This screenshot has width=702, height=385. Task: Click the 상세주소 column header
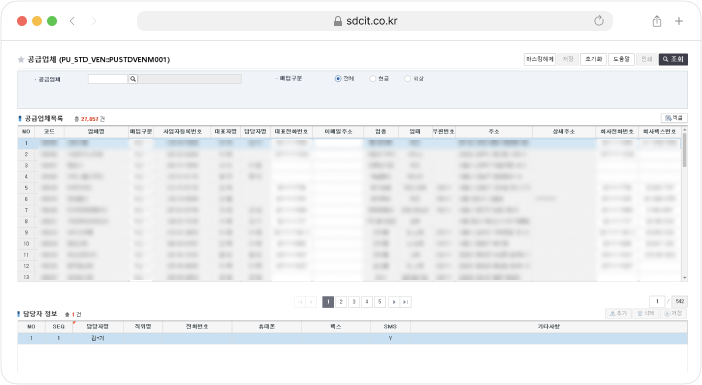[x=564, y=132]
